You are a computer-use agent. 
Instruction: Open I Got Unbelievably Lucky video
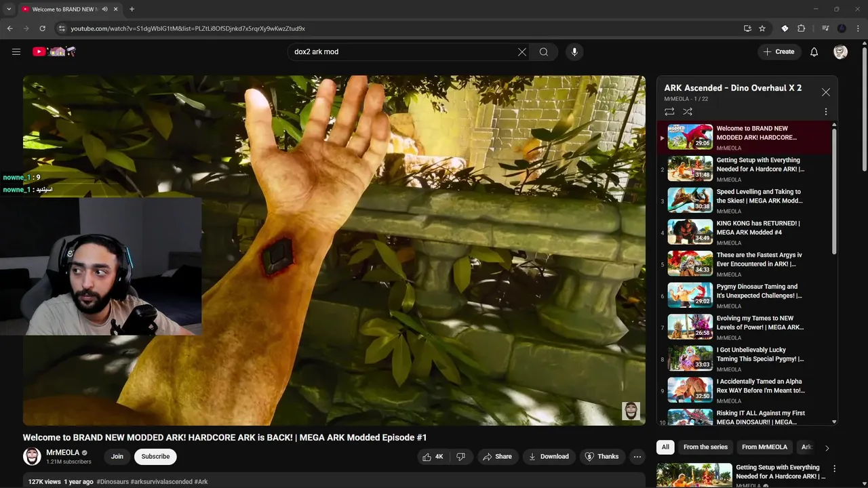pos(744,359)
